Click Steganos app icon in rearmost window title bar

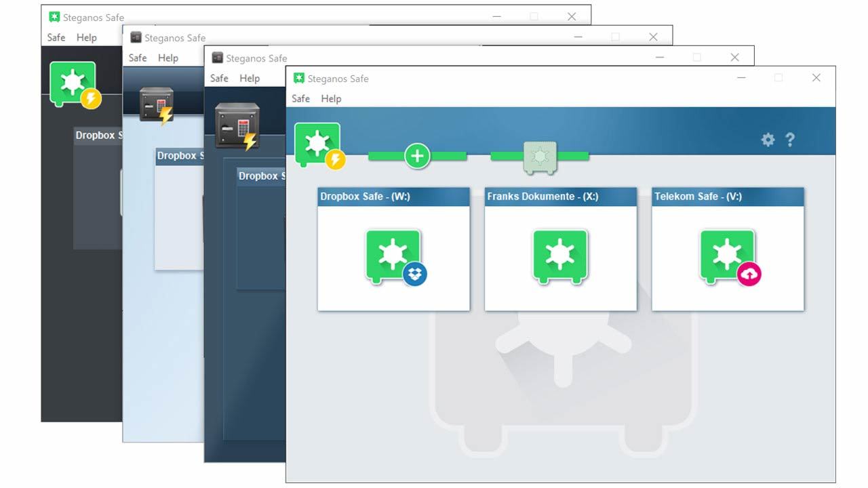pyautogui.click(x=55, y=17)
